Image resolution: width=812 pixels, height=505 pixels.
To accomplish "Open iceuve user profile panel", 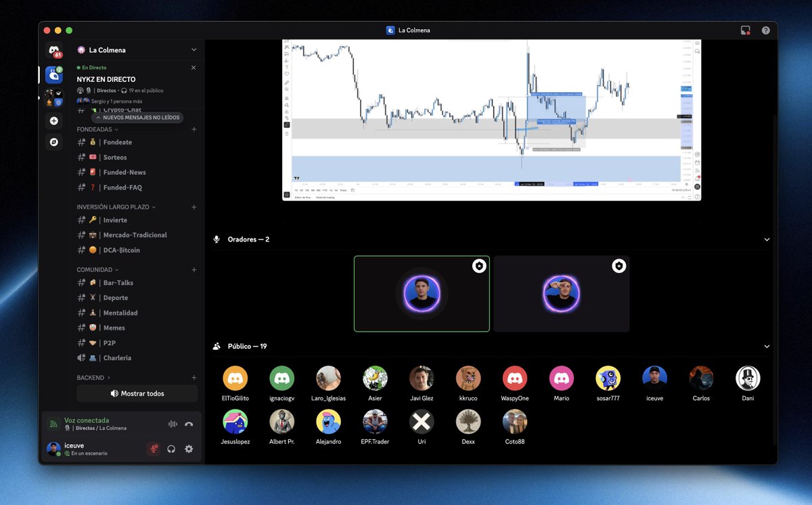I will (x=91, y=449).
